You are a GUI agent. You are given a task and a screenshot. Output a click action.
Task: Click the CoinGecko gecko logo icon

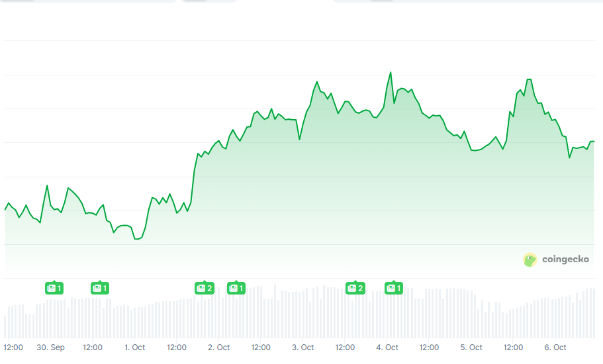pyautogui.click(x=530, y=259)
